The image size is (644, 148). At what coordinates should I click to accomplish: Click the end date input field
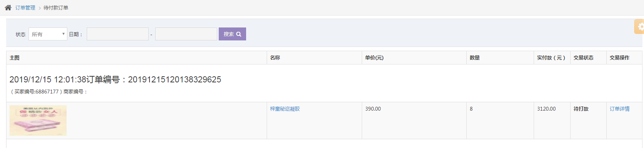186,34
